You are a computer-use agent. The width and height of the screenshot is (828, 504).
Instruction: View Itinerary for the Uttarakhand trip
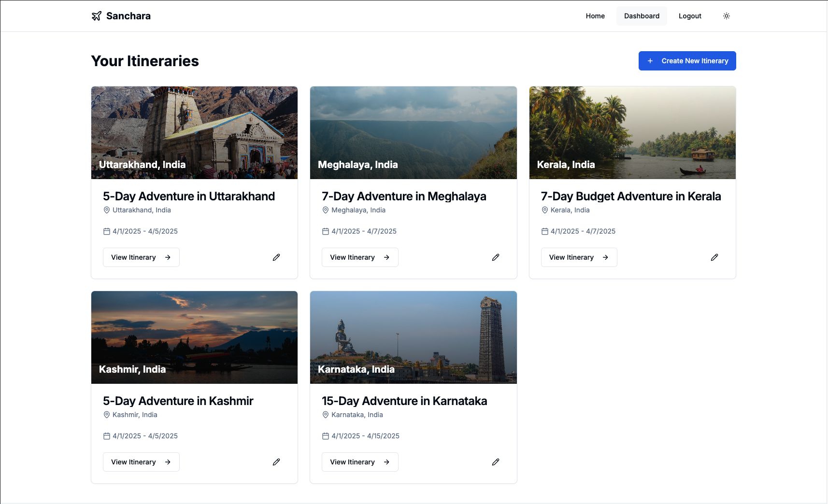point(141,257)
